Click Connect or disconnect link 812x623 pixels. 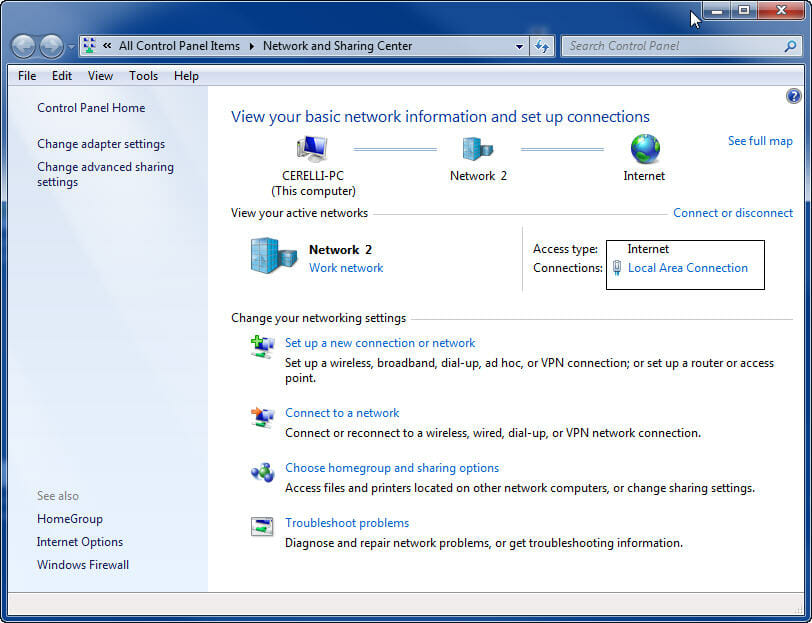tap(733, 213)
